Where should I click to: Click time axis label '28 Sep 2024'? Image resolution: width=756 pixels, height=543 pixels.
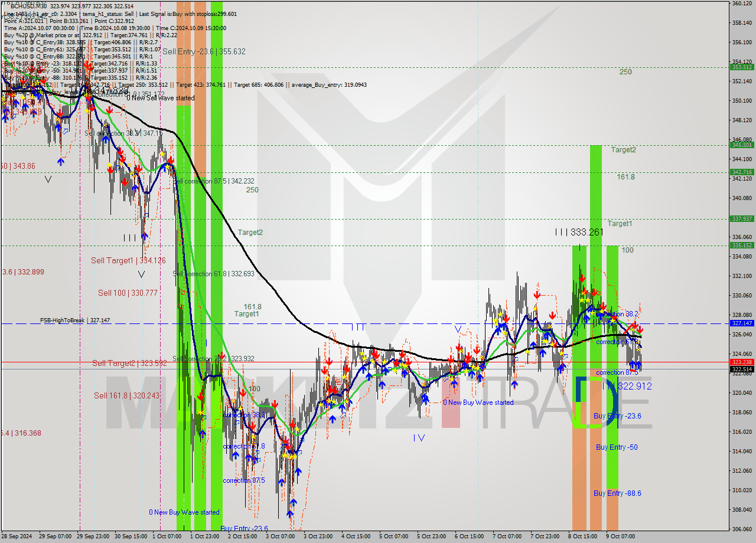pos(17,537)
